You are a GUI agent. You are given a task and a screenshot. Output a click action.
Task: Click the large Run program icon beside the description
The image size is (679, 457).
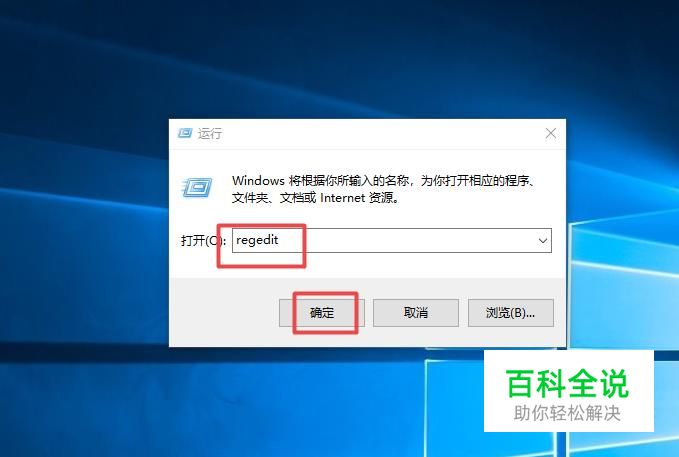click(x=197, y=188)
